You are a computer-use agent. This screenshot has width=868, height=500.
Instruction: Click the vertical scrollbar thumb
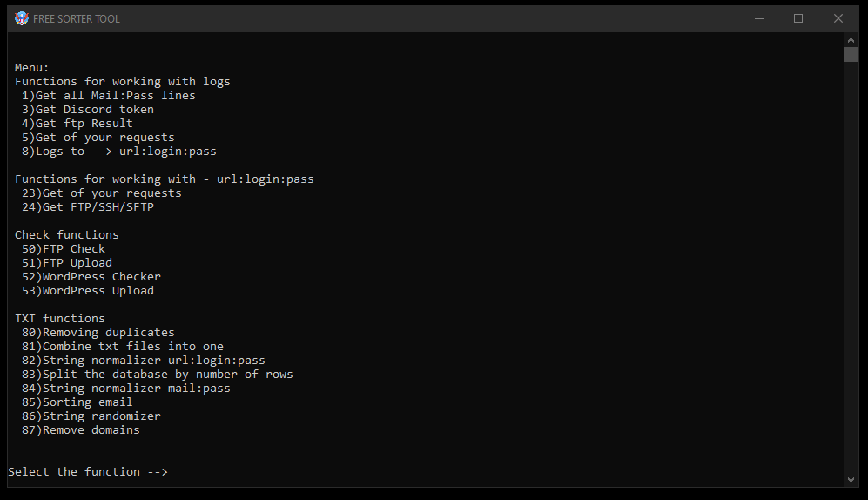click(x=851, y=55)
